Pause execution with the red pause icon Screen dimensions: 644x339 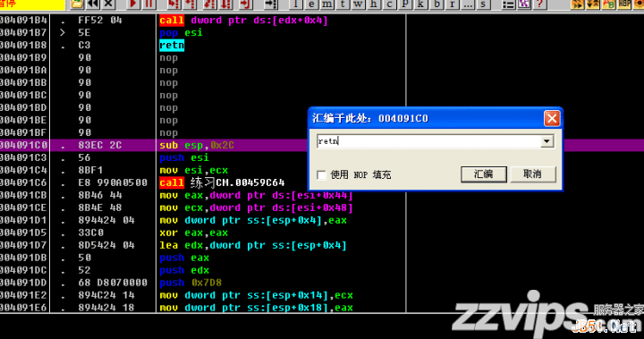(x=148, y=4)
